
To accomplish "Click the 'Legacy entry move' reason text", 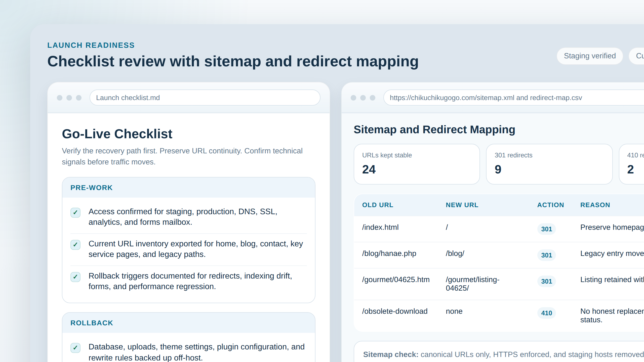I will pyautogui.click(x=612, y=253).
